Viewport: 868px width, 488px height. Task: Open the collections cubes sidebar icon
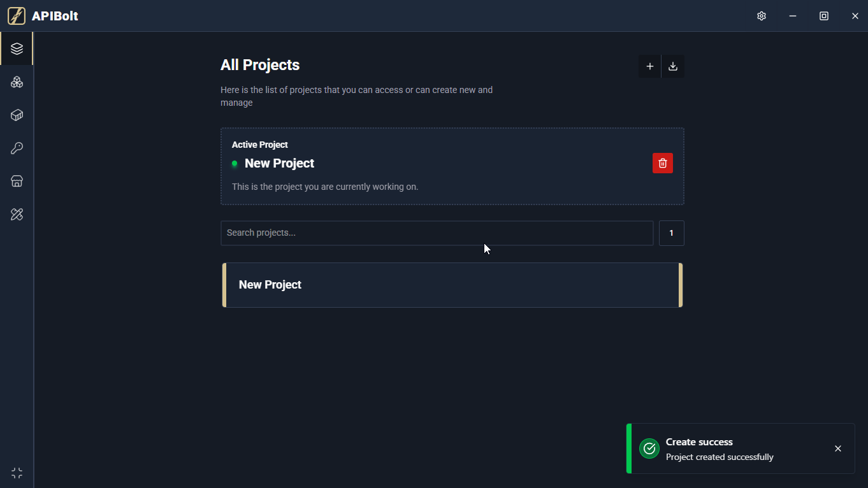(x=17, y=82)
